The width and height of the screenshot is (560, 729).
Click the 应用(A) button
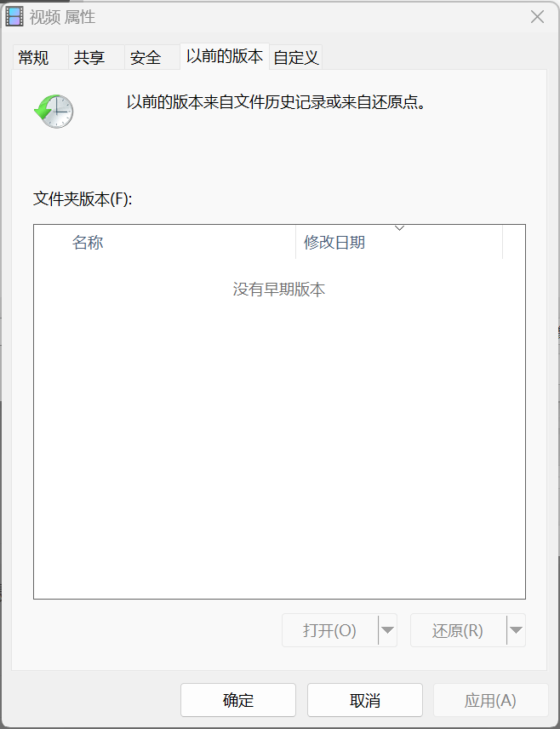click(491, 700)
